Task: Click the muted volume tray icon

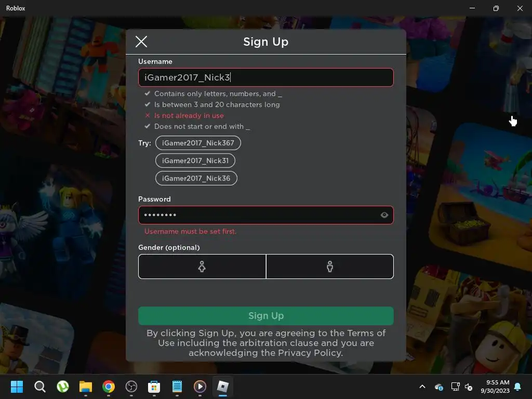Action: 469,387
